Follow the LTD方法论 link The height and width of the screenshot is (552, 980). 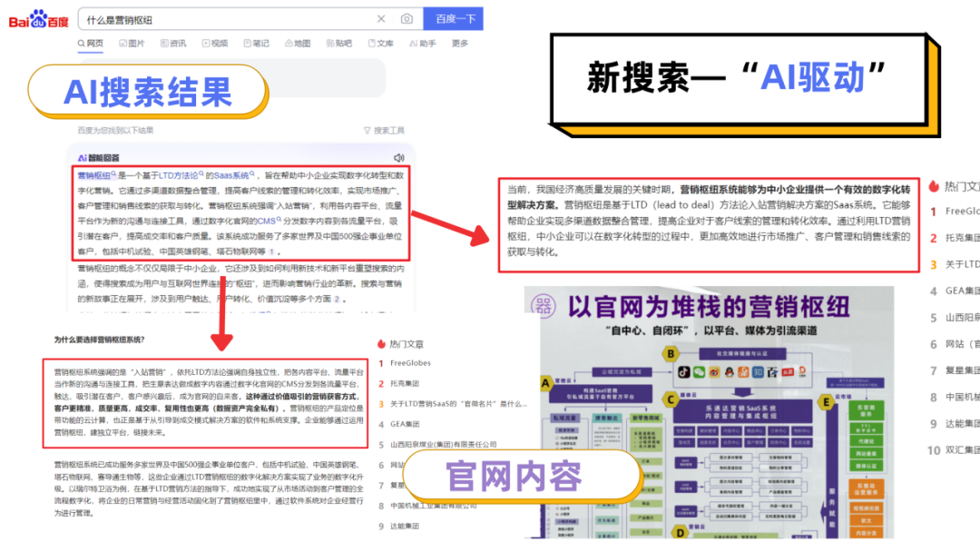pos(181,175)
